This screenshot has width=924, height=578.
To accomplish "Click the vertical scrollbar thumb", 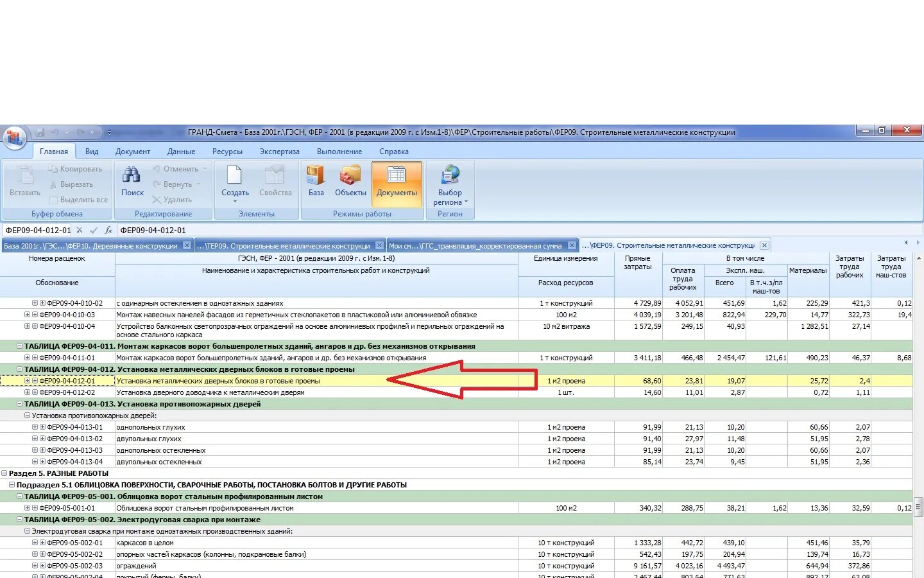I will coord(918,505).
